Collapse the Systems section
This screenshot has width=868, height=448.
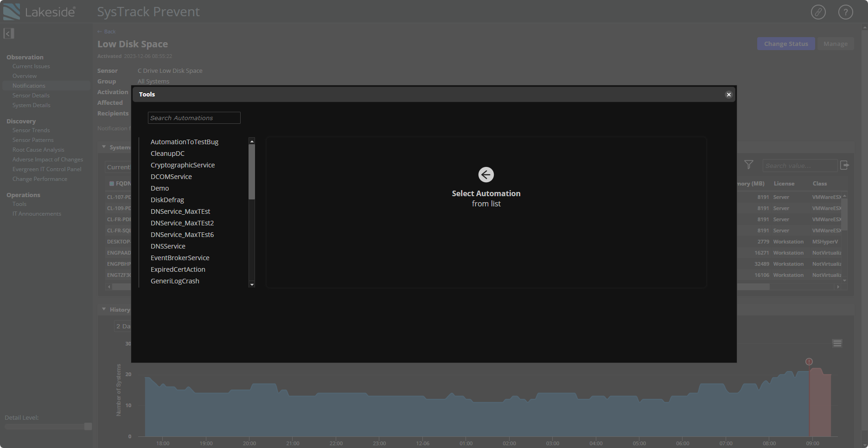104,147
